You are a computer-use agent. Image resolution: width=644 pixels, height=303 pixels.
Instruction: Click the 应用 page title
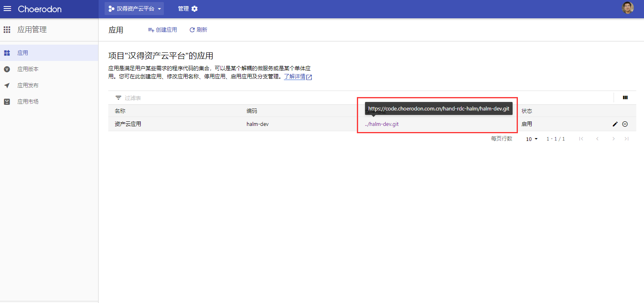116,30
